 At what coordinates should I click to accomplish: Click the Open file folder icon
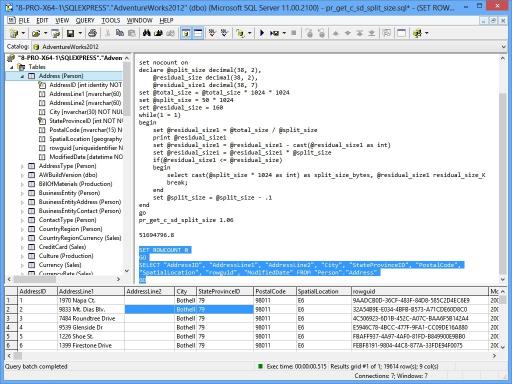pyautogui.click(x=36, y=33)
